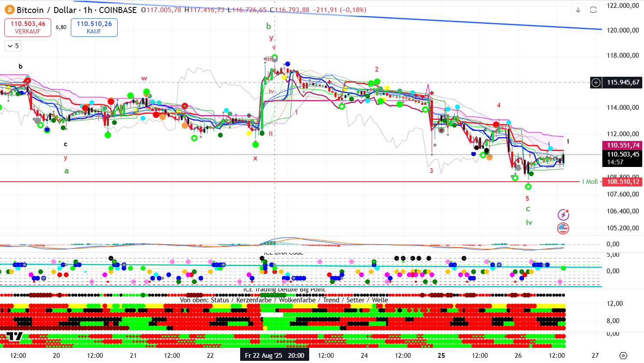
Task: Click the Fr 22 Aug '25 date label
Action: point(274,356)
